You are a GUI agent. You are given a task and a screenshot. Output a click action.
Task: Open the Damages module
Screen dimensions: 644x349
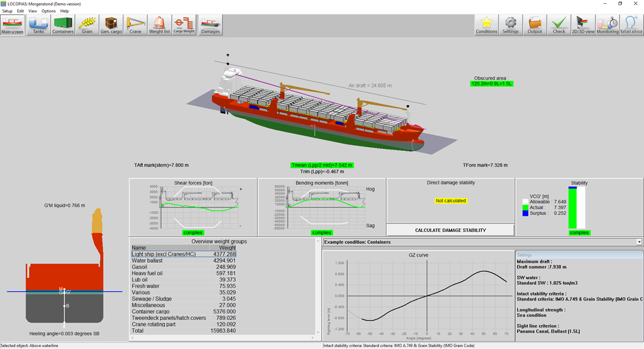pos(210,25)
